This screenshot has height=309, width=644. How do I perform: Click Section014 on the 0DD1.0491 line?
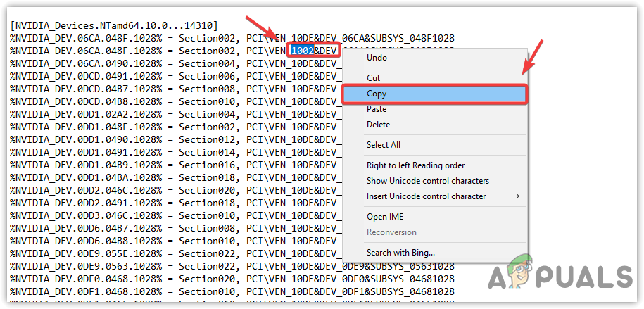pyautogui.click(x=207, y=153)
